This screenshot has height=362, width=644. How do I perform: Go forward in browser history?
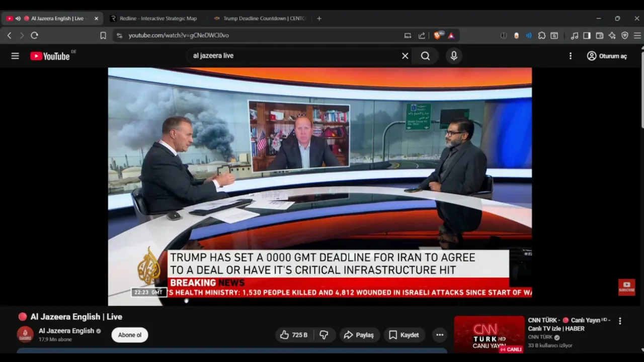pos(22,35)
